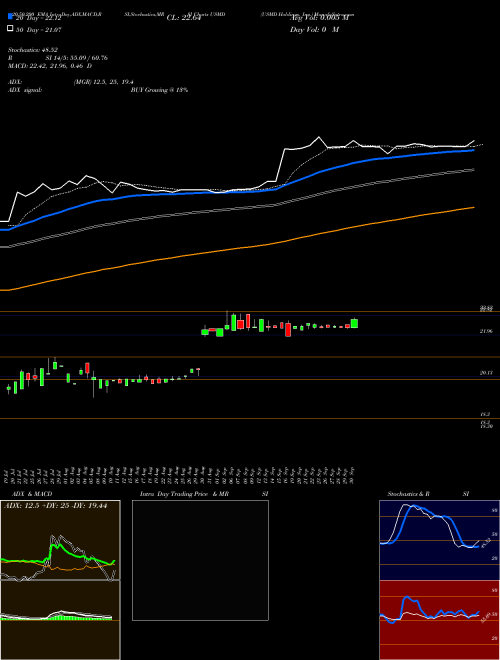The image size is (500, 660).
Task: Click the blue 20 day EMA line
Action: pos(236,192)
